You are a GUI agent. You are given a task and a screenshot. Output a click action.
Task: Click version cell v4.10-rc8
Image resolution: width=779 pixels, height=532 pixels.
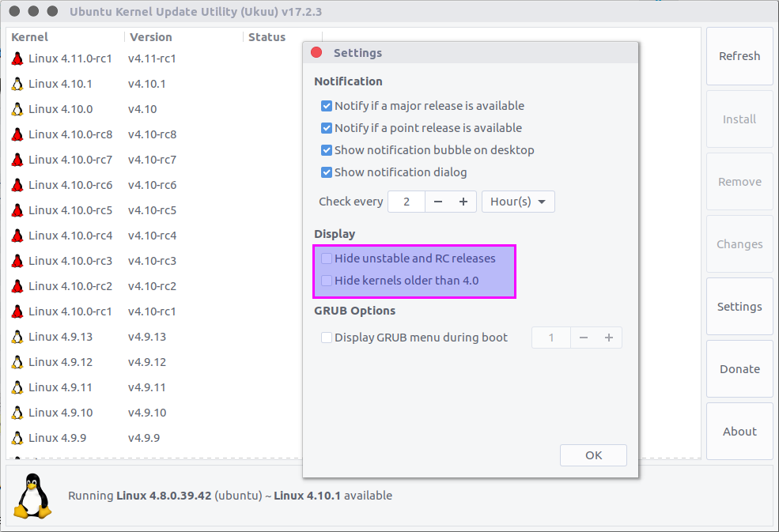[x=152, y=134]
